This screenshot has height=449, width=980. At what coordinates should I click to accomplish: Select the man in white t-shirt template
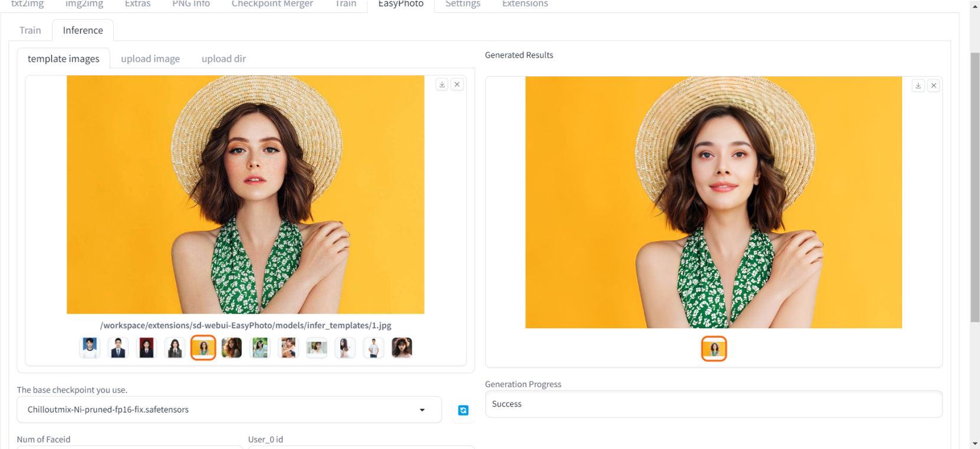click(373, 348)
